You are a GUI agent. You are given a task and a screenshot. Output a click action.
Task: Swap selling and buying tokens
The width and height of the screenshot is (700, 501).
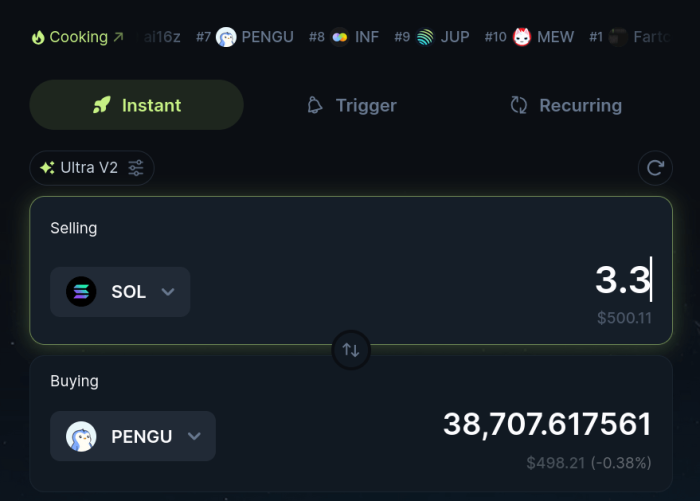(x=351, y=350)
